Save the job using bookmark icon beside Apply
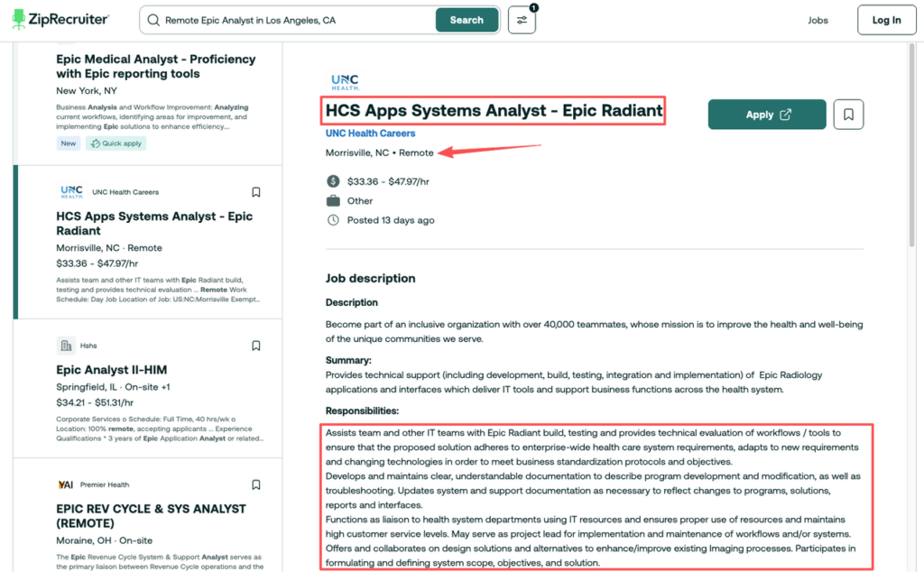The height and width of the screenshot is (572, 924). tap(848, 114)
